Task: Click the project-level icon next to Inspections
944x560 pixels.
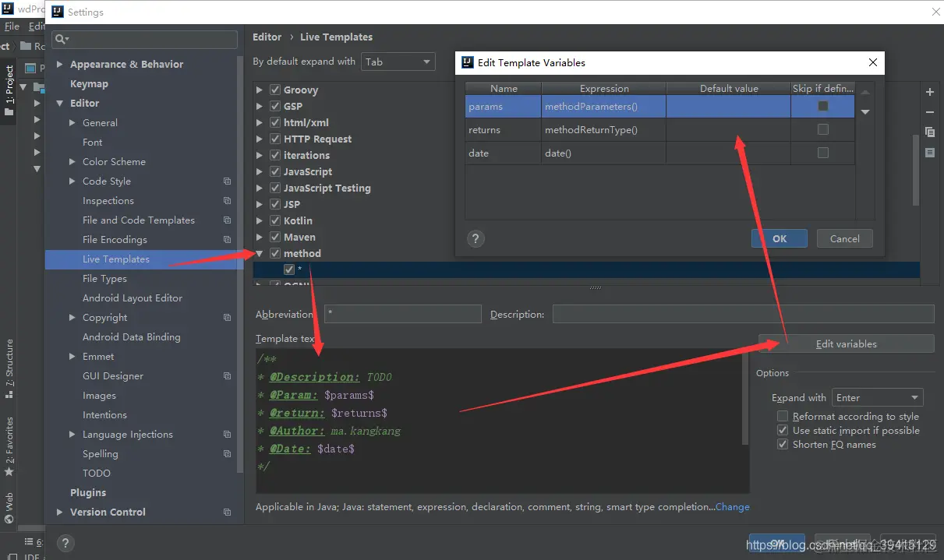Action: click(x=227, y=201)
